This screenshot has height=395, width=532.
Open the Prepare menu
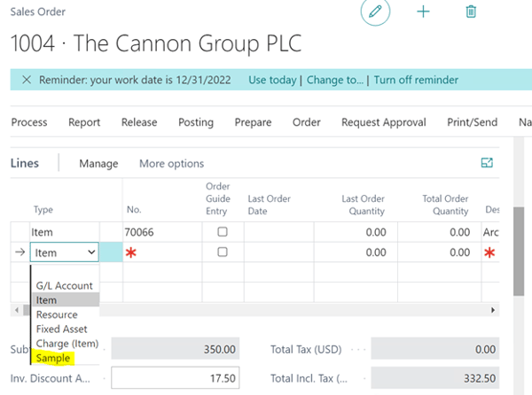point(253,122)
